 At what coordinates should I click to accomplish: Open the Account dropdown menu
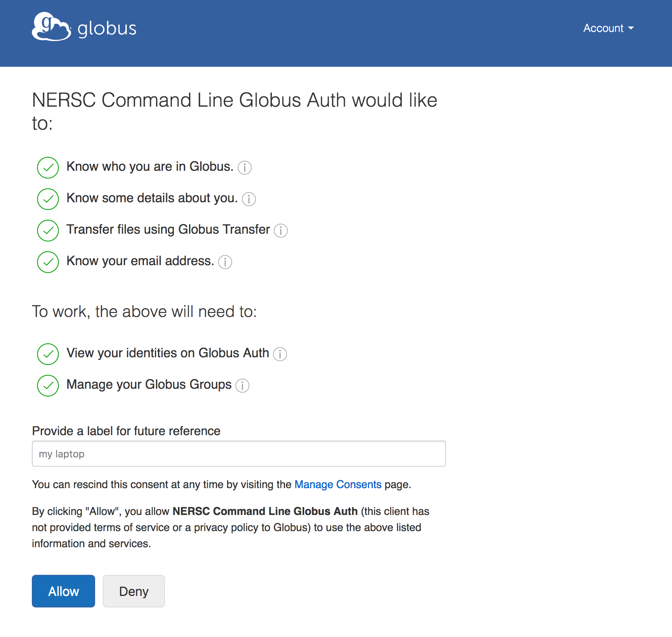[x=608, y=28]
